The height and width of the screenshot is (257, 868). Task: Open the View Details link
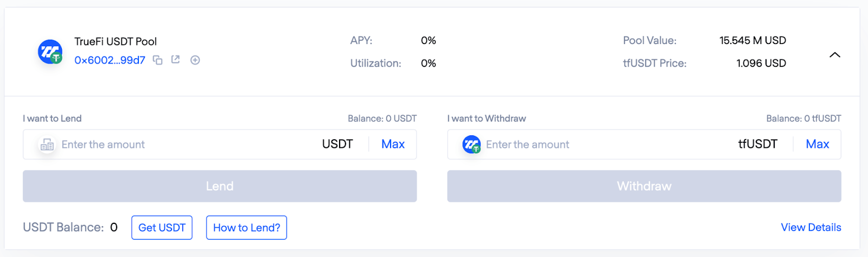[x=811, y=227]
